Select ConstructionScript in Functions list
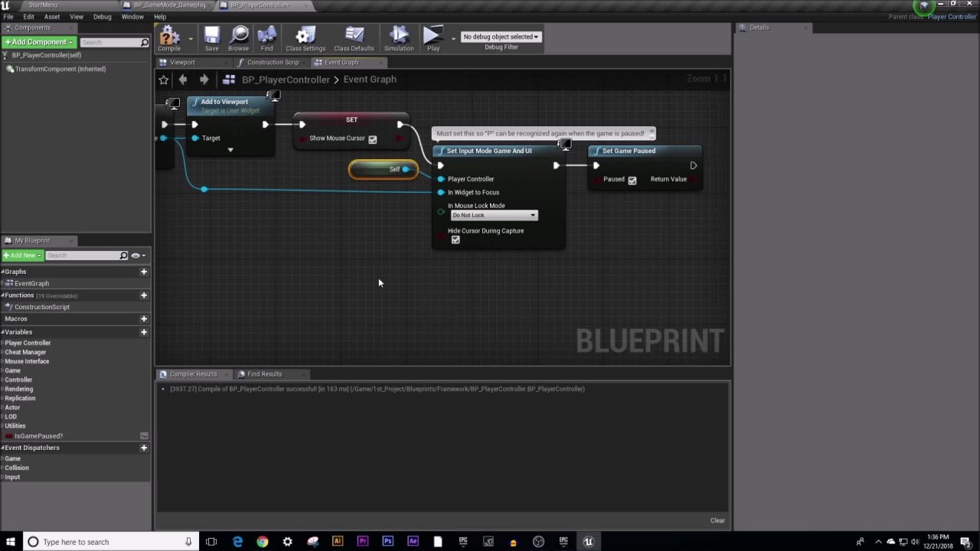 coord(42,307)
